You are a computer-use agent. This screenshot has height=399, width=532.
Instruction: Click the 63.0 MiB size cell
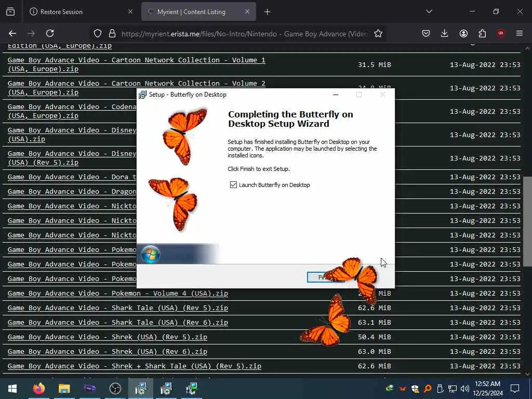374,352
